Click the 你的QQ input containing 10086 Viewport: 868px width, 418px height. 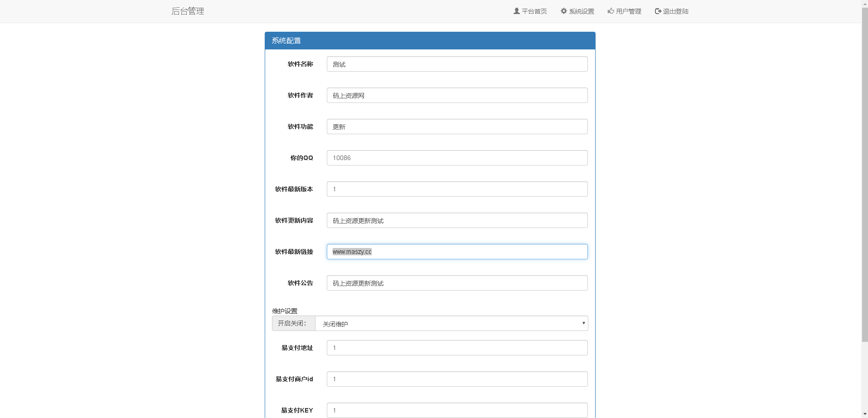[x=457, y=158]
